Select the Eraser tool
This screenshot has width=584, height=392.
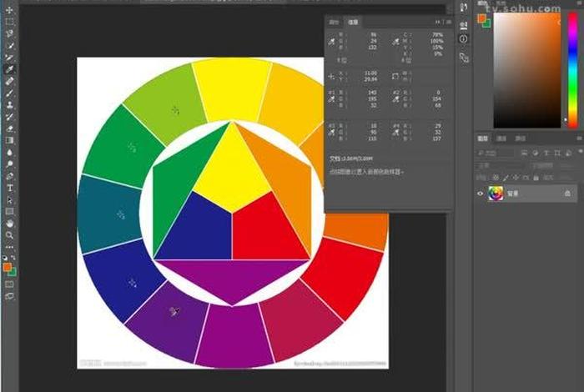point(9,129)
